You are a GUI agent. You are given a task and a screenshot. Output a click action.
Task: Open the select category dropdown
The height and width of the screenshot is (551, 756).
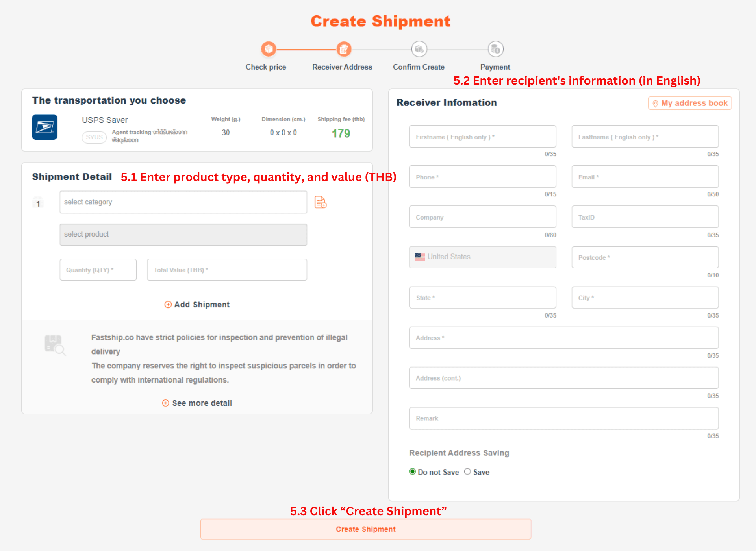click(x=183, y=202)
